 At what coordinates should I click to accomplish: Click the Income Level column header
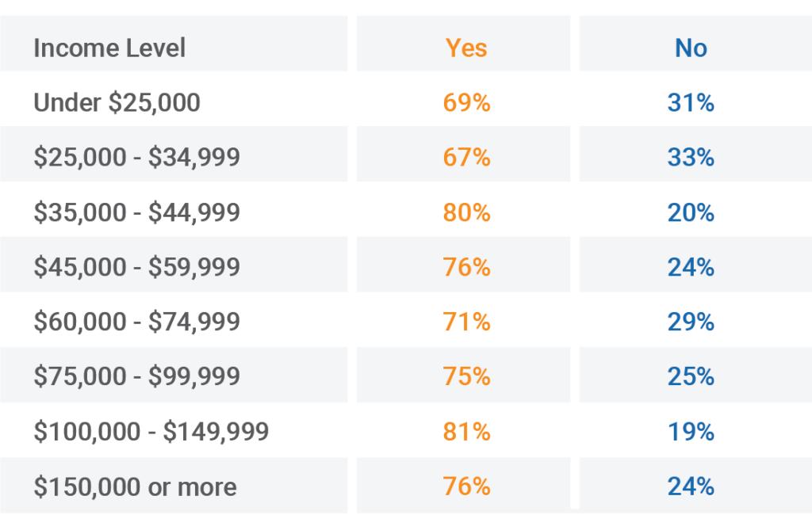109,48
